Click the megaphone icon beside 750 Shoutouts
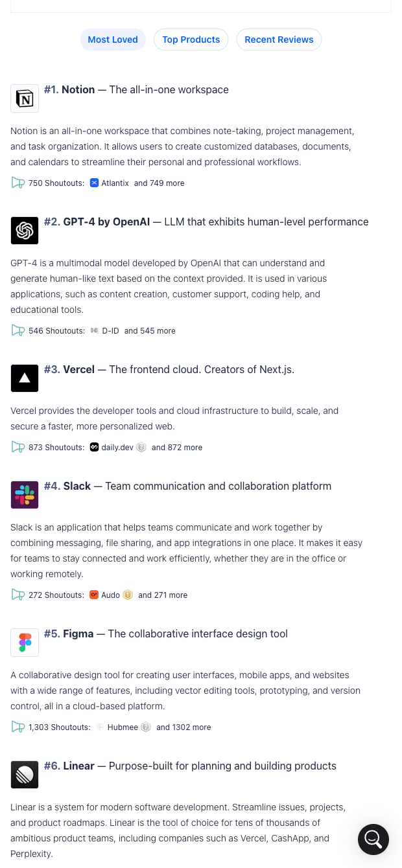This screenshot has width=402, height=868. tap(18, 183)
